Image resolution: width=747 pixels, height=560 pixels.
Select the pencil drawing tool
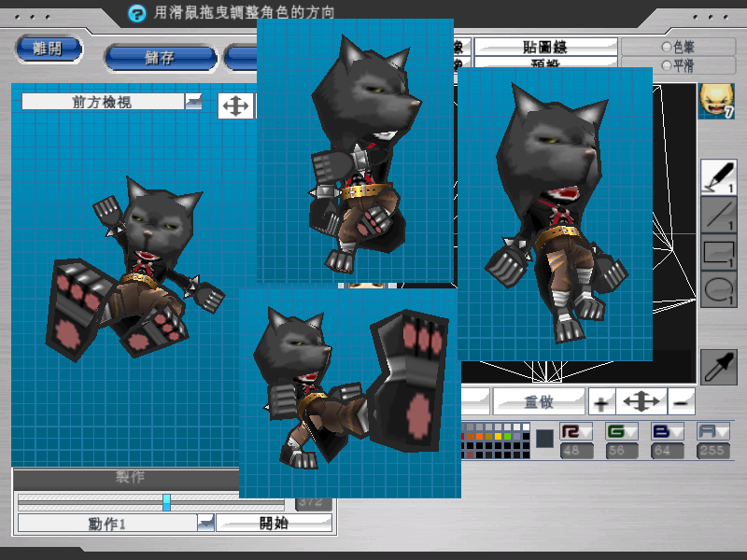pos(718,177)
